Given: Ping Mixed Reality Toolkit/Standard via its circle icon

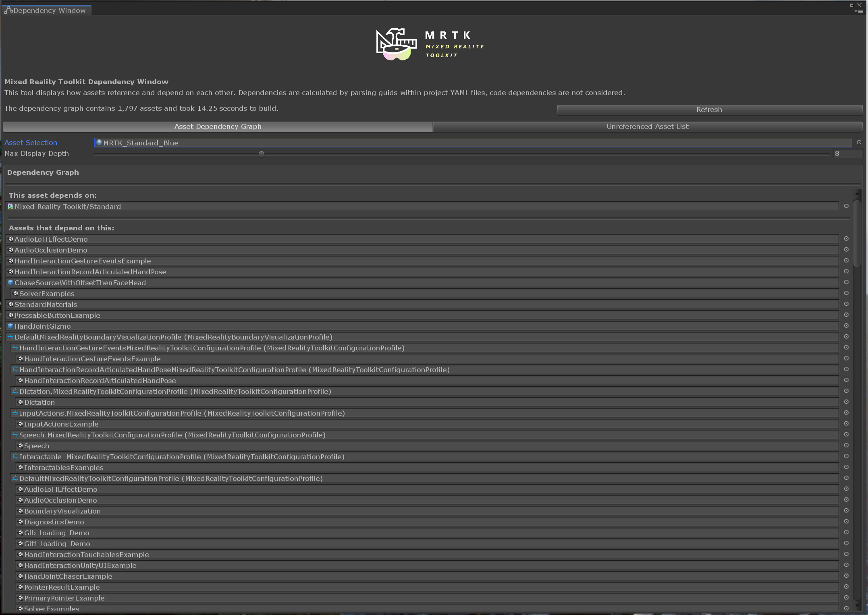Looking at the screenshot, I should point(846,206).
